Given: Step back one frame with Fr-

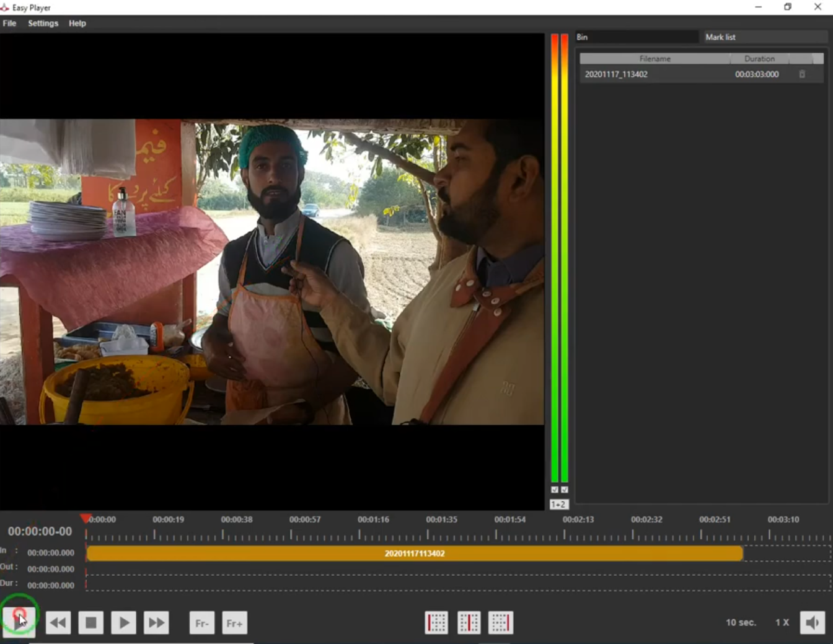Looking at the screenshot, I should (x=202, y=623).
